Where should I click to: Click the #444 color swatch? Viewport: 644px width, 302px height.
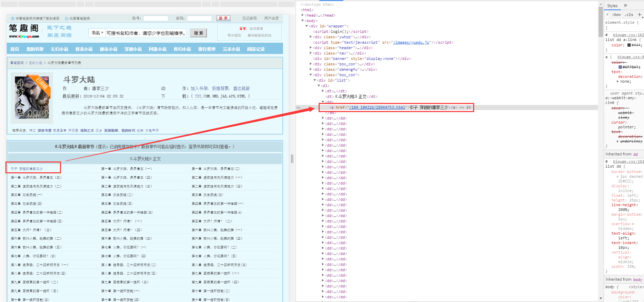629,45
